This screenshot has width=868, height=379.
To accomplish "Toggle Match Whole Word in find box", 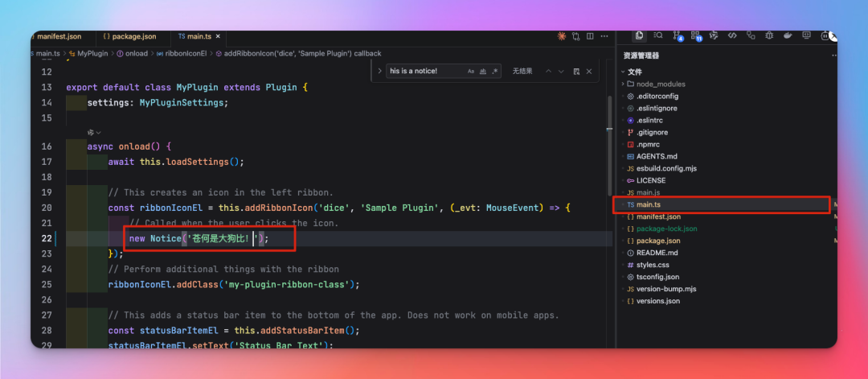I will pyautogui.click(x=483, y=72).
